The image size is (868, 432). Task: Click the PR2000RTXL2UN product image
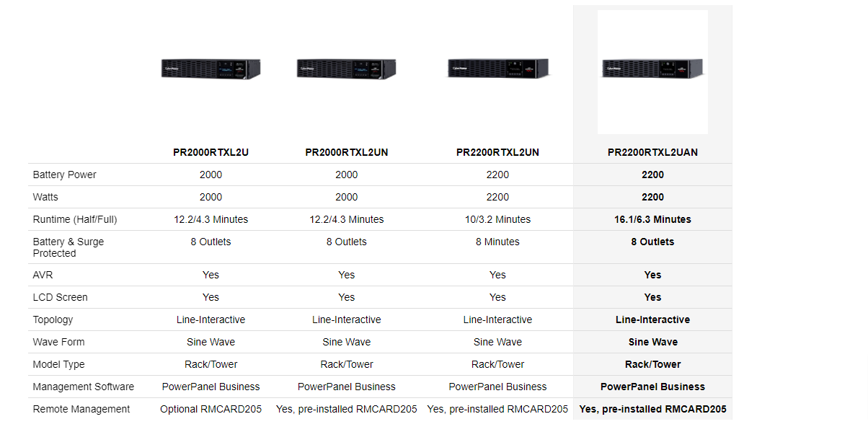point(346,69)
